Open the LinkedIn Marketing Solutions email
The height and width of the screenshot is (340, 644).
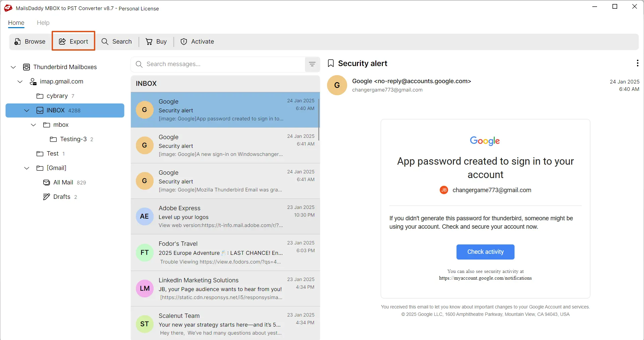(x=225, y=288)
